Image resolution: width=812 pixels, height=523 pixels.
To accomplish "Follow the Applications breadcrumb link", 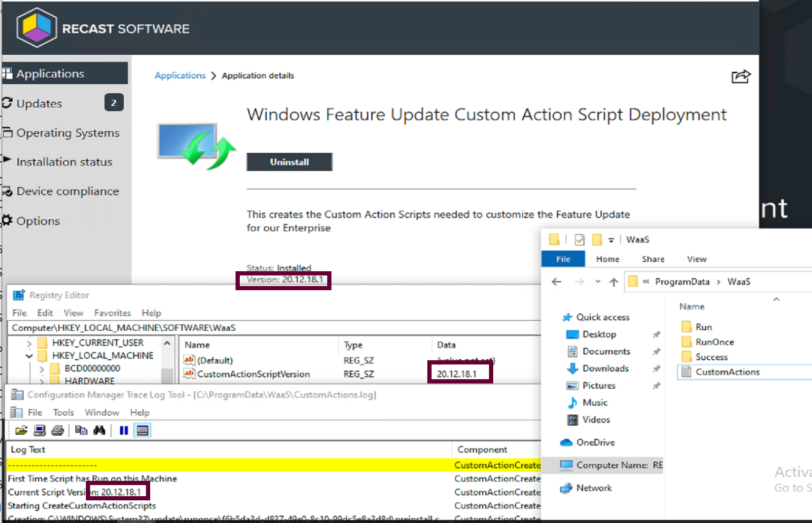I will pos(180,75).
